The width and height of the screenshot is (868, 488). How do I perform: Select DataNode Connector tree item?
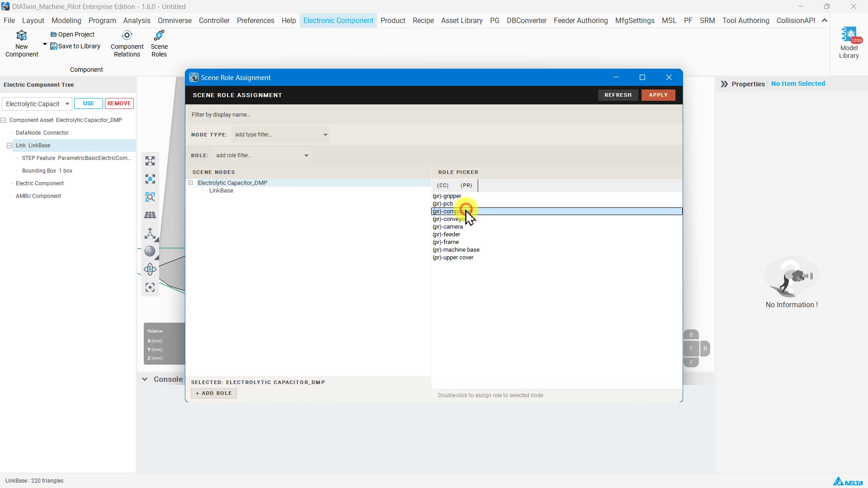coord(42,133)
